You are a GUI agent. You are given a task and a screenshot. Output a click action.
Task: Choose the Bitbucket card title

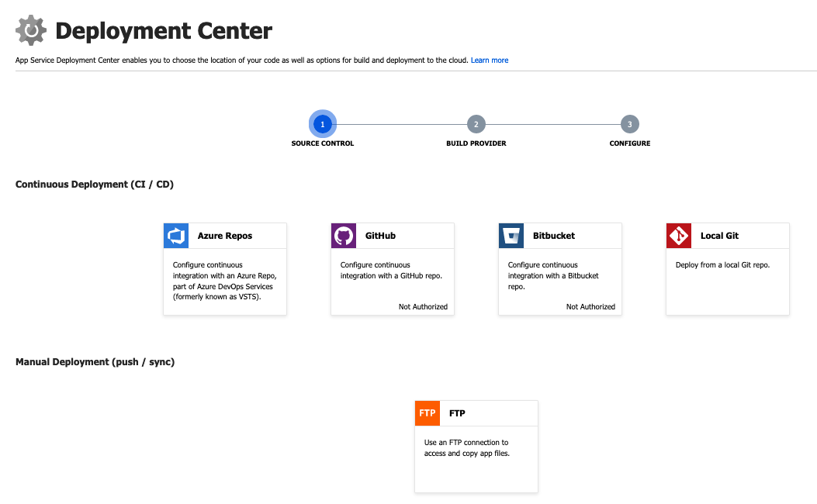554,236
